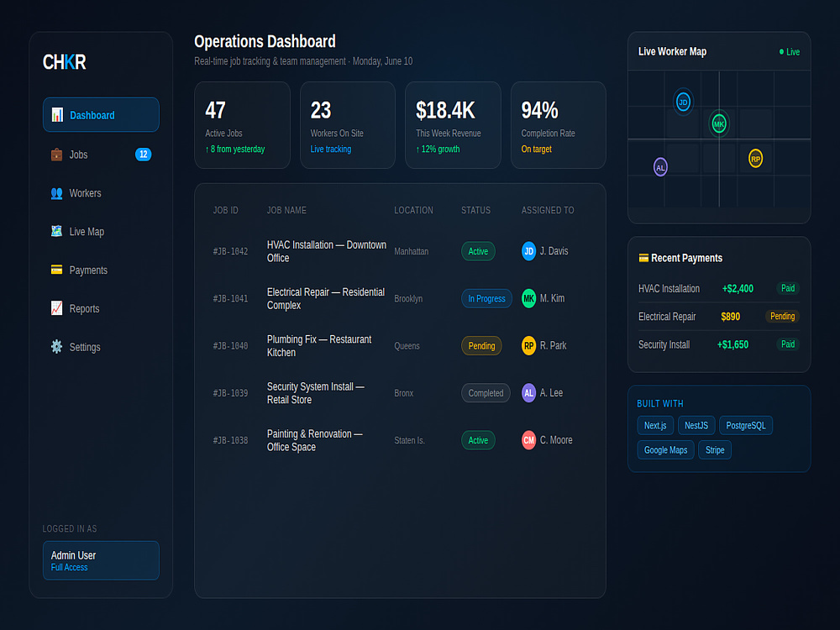
Task: Click the Google Maps tech tag
Action: [665, 450]
